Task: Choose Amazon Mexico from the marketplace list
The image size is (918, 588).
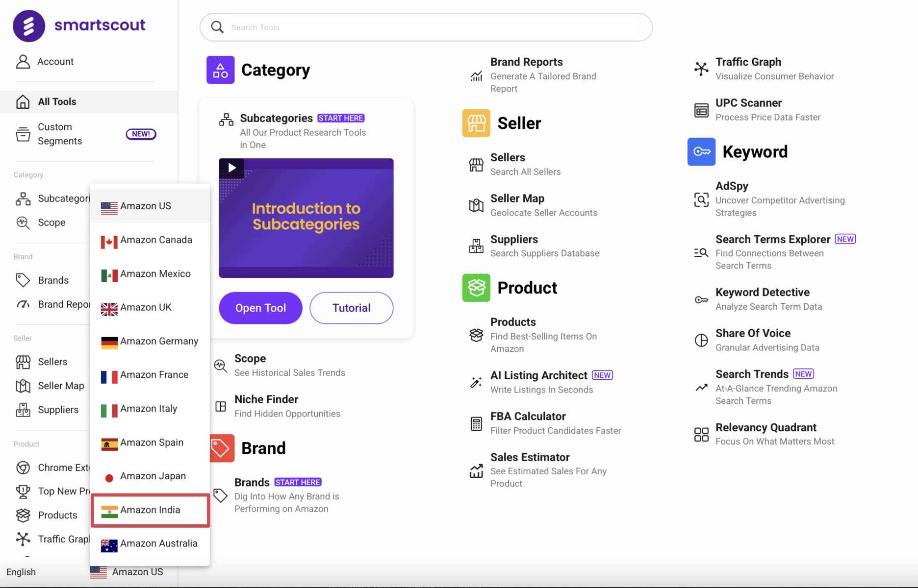Action: click(150, 274)
